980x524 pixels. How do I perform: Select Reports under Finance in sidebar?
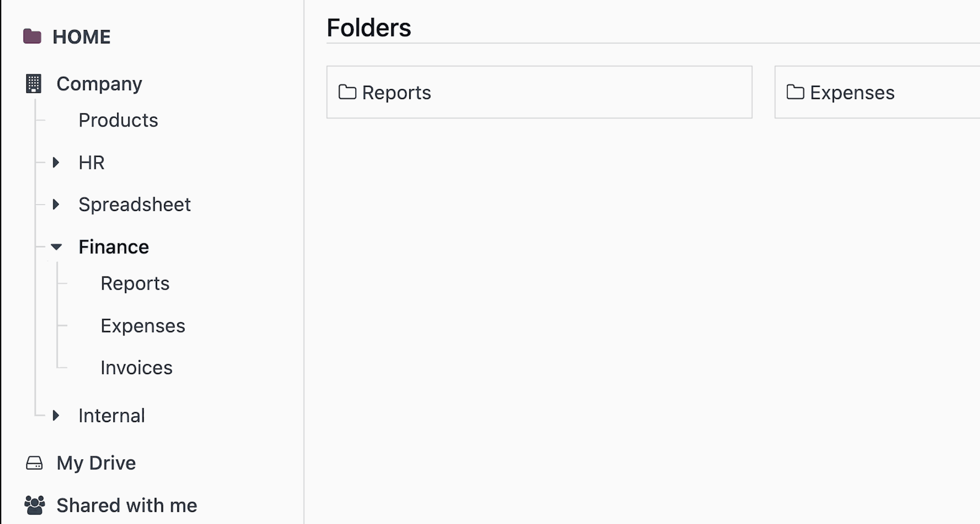click(x=135, y=284)
